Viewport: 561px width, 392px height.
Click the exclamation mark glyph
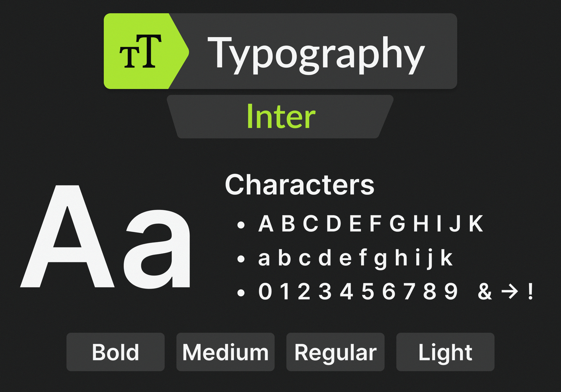click(530, 291)
